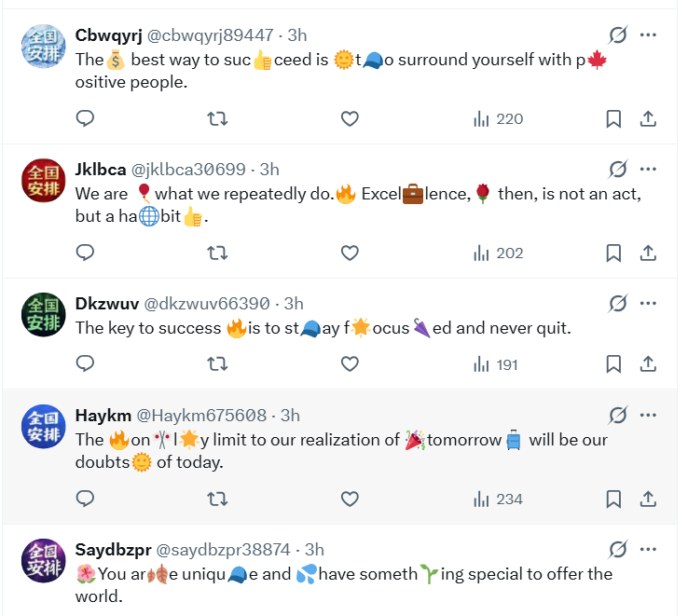
Task: Like Haykm's post
Action: click(x=350, y=499)
